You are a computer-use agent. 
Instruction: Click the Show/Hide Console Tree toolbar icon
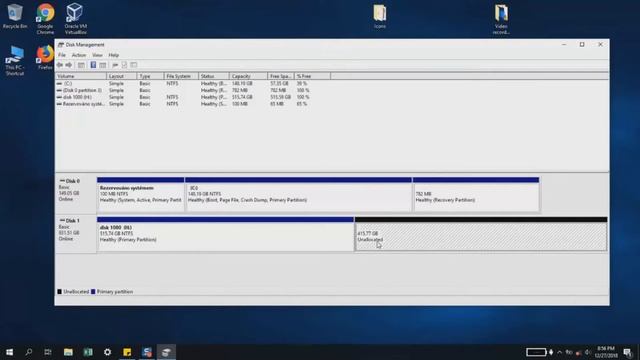pos(81,65)
